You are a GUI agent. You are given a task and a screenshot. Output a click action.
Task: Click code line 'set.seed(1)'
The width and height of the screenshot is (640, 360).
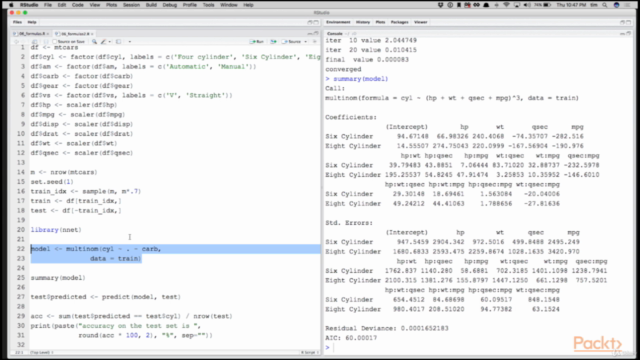coord(52,182)
